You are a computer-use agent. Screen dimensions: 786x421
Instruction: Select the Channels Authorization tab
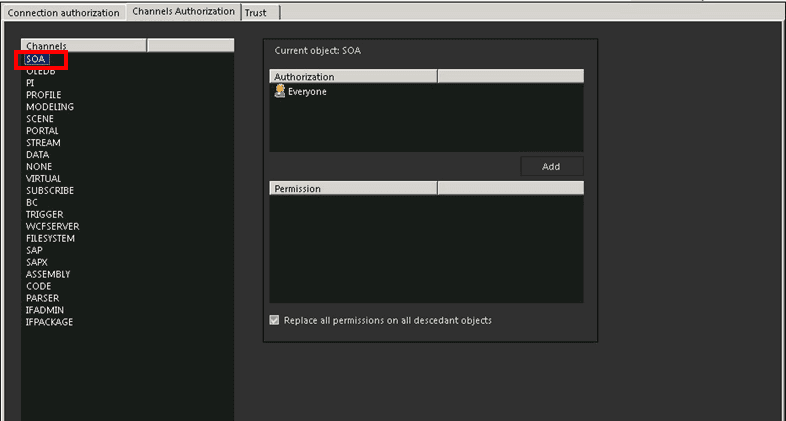point(183,12)
